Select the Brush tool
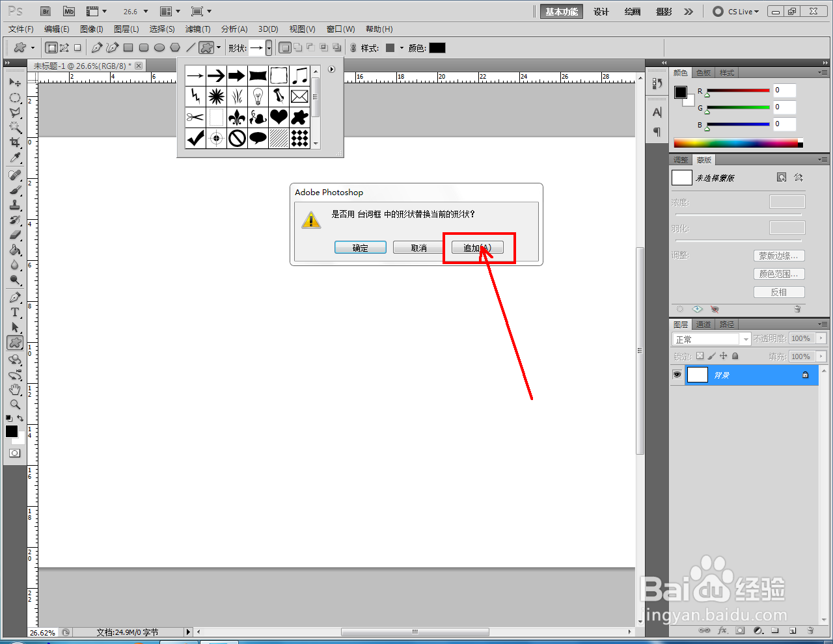833x644 pixels. [x=15, y=190]
